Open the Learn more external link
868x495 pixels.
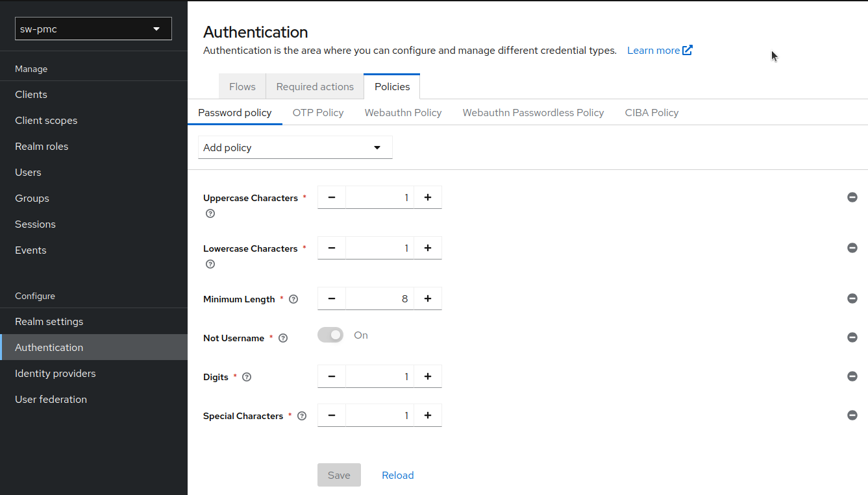[659, 51]
